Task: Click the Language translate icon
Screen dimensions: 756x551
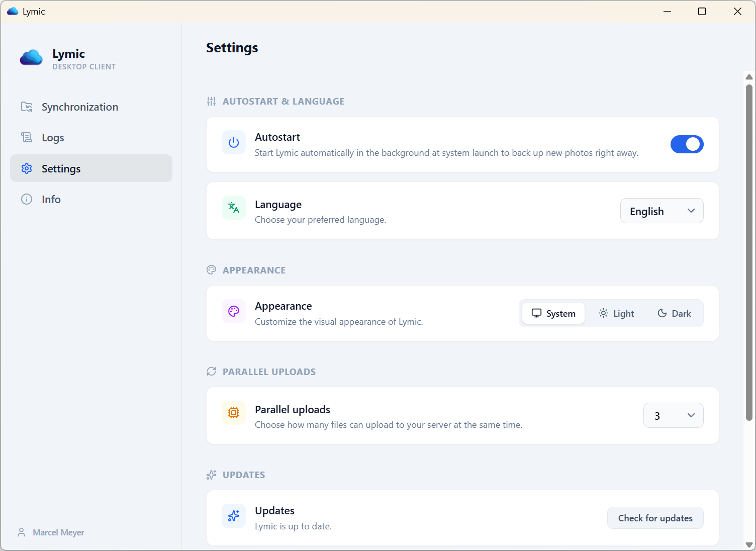Action: (x=234, y=208)
